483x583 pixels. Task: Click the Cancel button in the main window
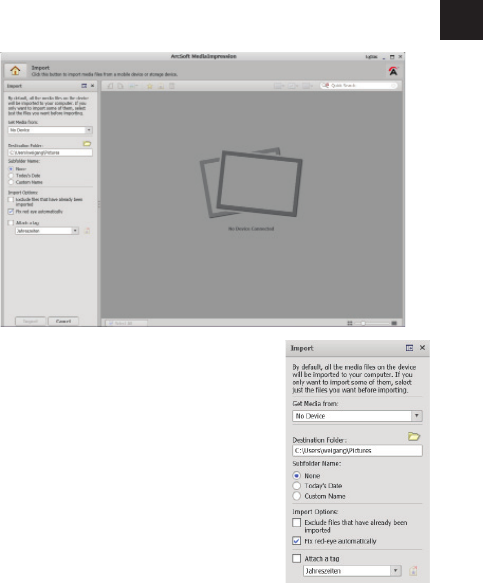point(63,321)
